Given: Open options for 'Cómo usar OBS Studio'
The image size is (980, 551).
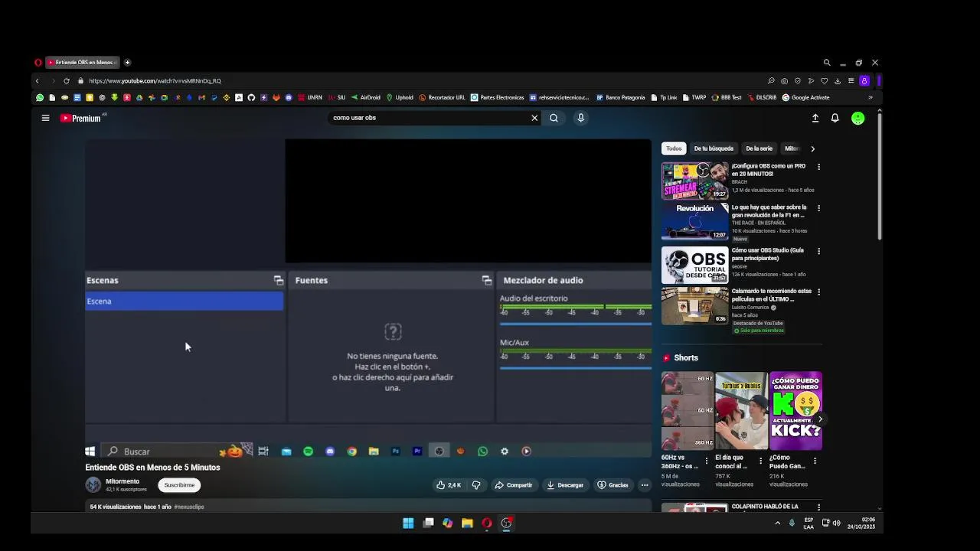Looking at the screenshot, I should click(x=818, y=251).
